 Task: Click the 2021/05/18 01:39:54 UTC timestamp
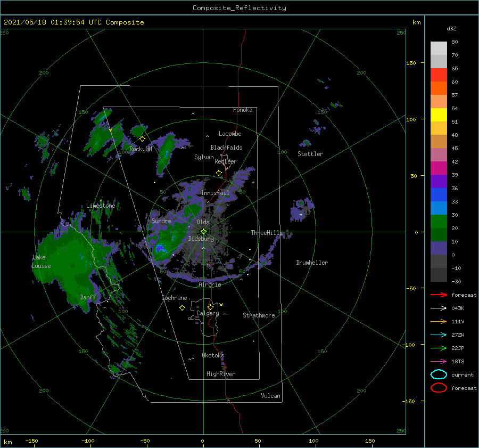click(53, 22)
